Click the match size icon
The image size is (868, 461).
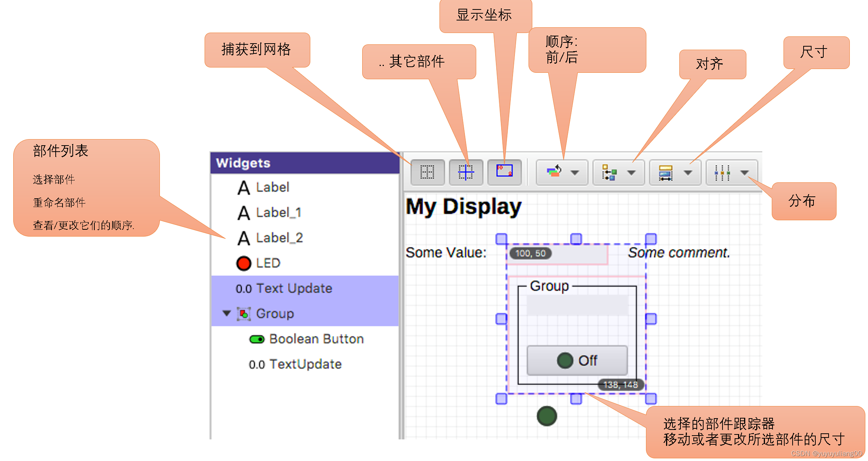click(x=666, y=173)
